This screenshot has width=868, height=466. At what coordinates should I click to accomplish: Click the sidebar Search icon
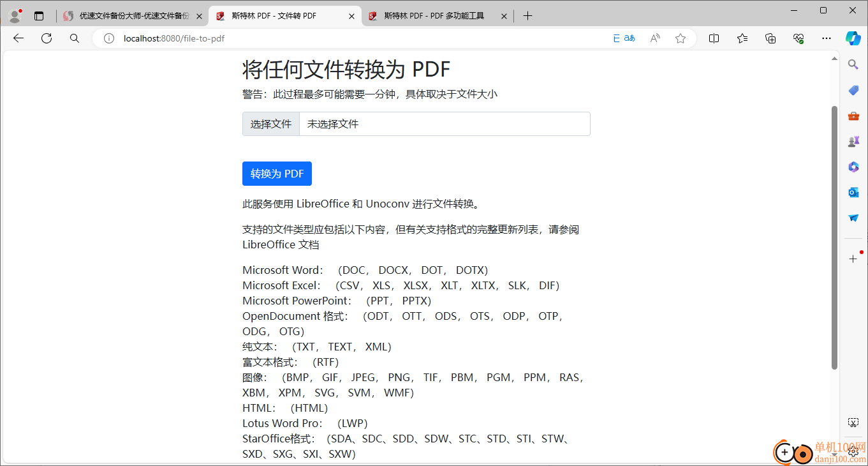click(x=853, y=64)
